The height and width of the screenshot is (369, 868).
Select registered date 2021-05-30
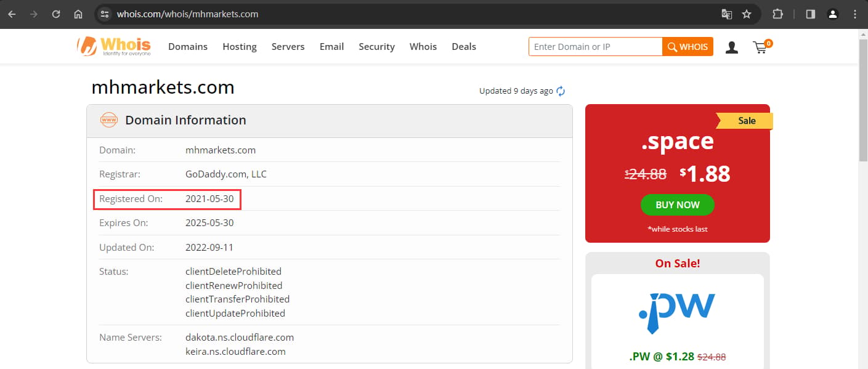coord(209,199)
